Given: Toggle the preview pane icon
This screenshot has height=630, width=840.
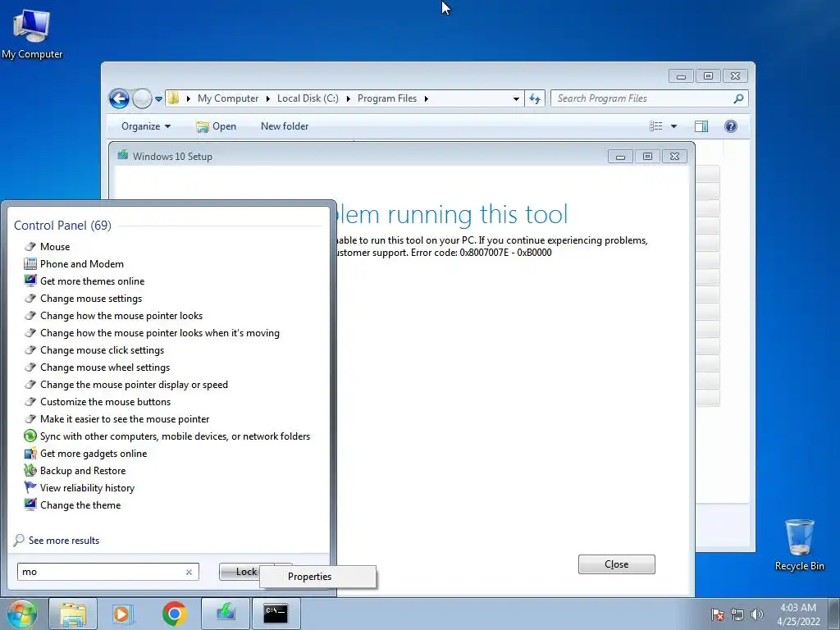Looking at the screenshot, I should point(701,126).
